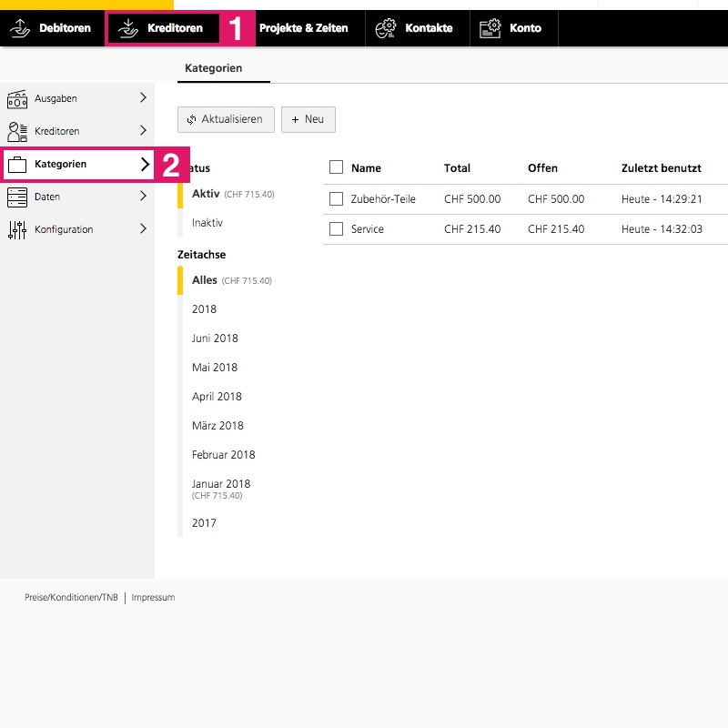Viewport: 728px width, 728px height.
Task: Tick the Zubehör-Teile row checkbox
Action: 336,198
